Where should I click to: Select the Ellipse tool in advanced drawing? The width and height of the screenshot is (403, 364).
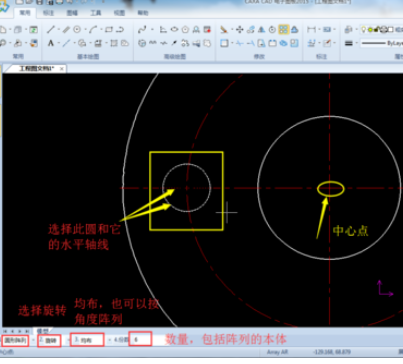[174, 29]
